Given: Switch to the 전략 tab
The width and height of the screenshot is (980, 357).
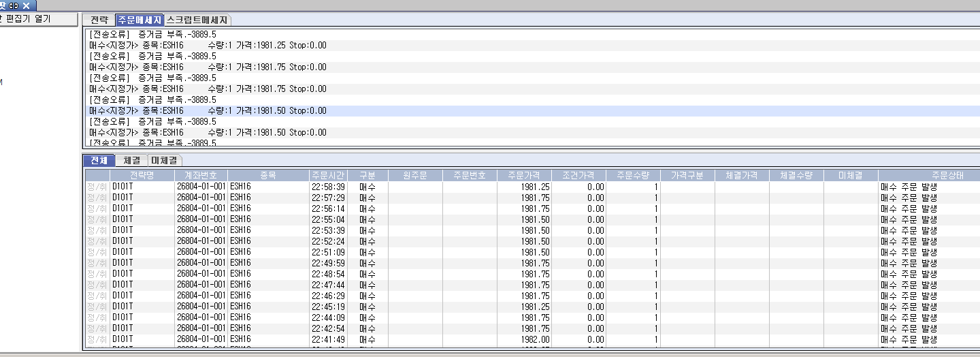Looking at the screenshot, I should pos(99,20).
